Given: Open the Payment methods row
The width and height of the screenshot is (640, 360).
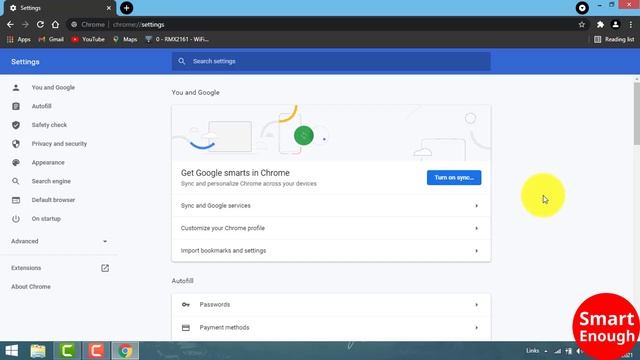Looking at the screenshot, I should click(x=331, y=327).
